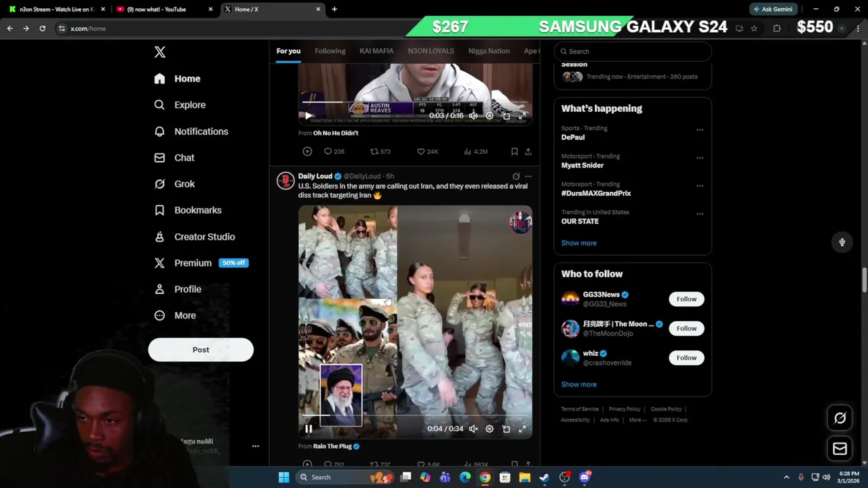Click the Post button

(x=201, y=350)
